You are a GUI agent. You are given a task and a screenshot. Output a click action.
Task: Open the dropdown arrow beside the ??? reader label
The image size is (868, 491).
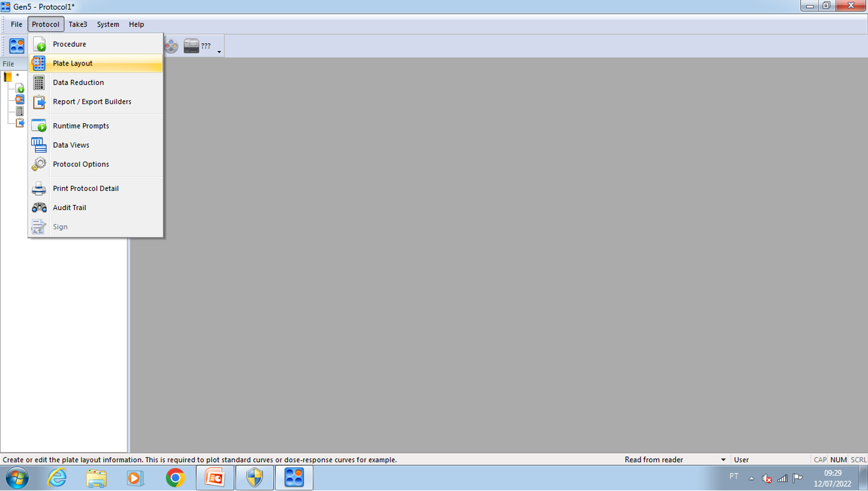pyautogui.click(x=219, y=52)
